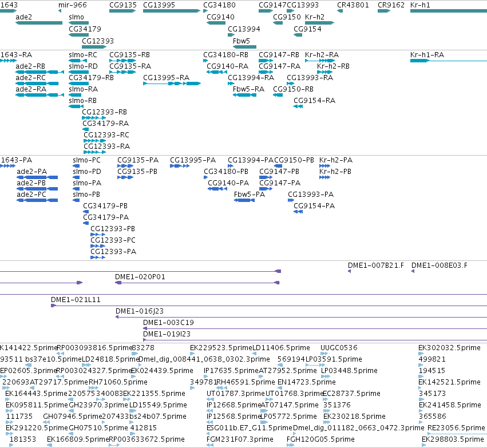Image resolution: width=487 pixels, height=448 pixels.
Task: Select the slmo-RC transcript label
Action: [83, 55]
